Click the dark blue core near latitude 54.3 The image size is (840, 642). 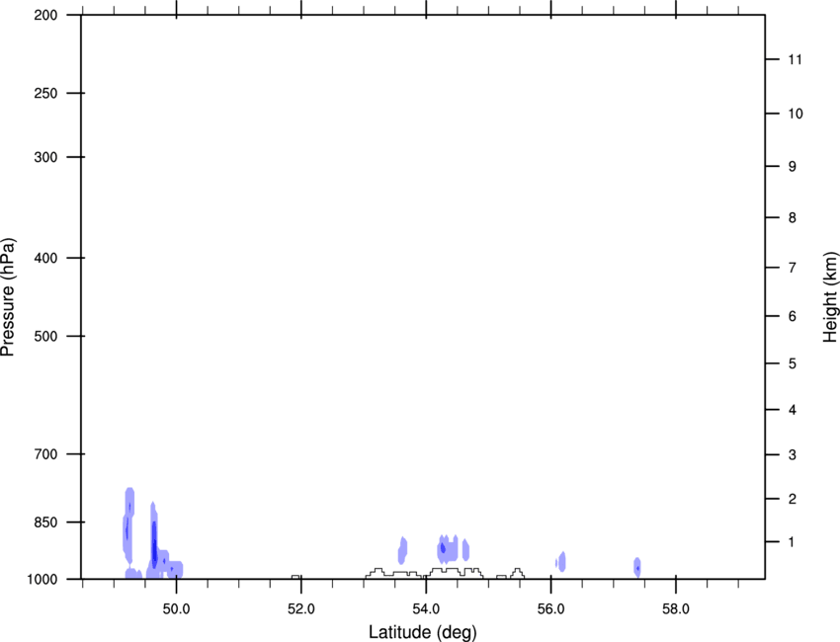click(443, 548)
